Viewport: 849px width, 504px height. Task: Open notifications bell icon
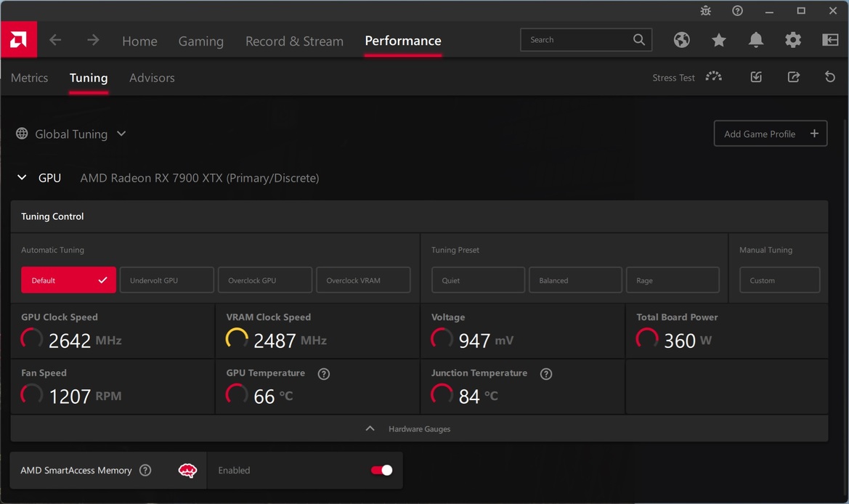(x=756, y=39)
